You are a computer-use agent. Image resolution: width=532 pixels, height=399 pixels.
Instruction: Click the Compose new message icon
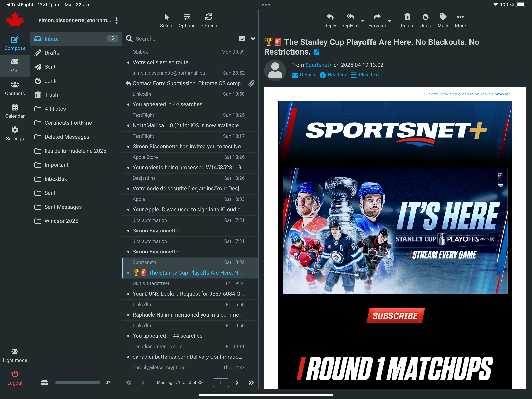tap(15, 40)
